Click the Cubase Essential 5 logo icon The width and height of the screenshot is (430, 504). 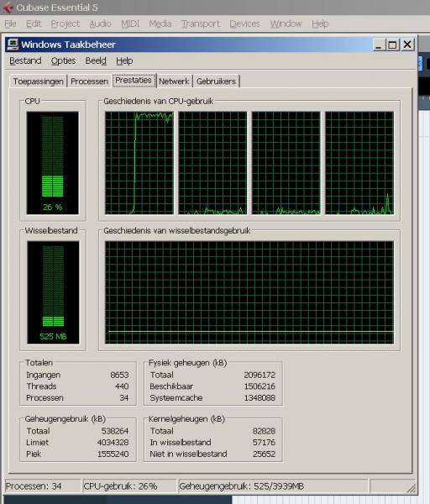(x=8, y=8)
